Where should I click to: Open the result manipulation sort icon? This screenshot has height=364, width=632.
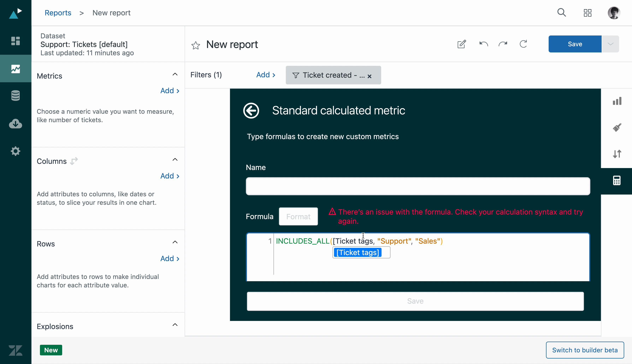click(x=616, y=154)
